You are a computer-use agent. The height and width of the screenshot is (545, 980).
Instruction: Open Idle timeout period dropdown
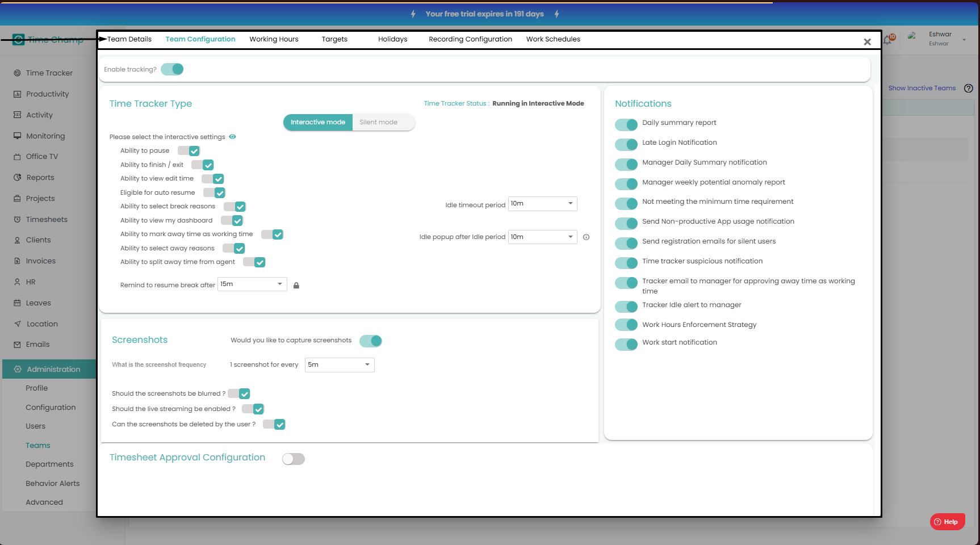point(543,204)
